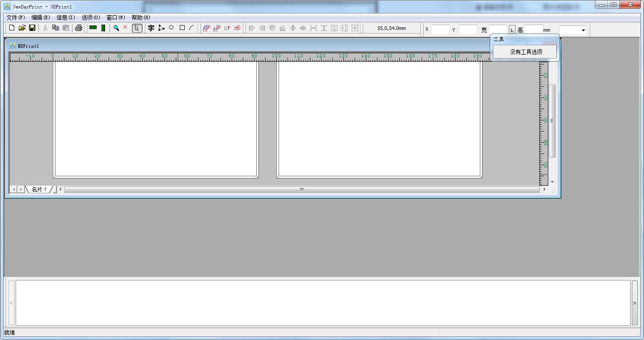This screenshot has height=340, width=644.
Task: Pick the polygon line drawing tool
Action: [x=161, y=28]
